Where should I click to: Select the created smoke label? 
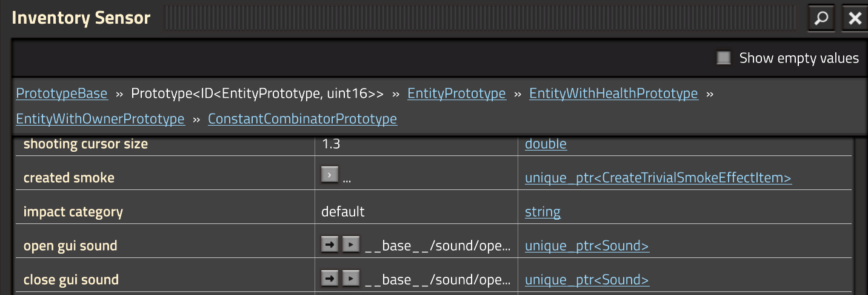click(x=68, y=178)
